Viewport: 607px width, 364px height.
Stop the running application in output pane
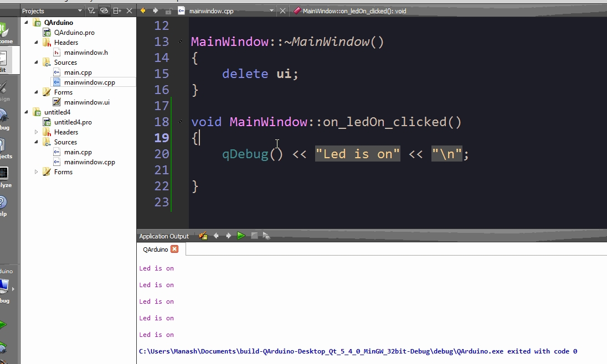point(254,236)
